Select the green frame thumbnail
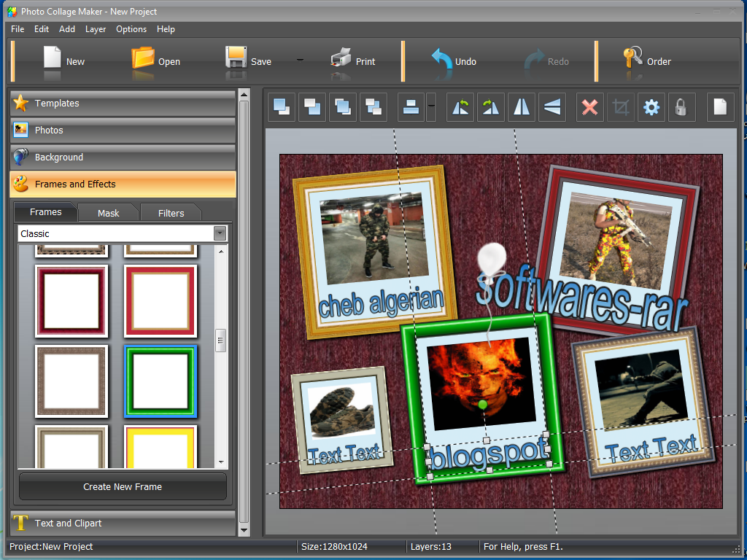Viewport: 747px width, 560px height. tap(160, 381)
